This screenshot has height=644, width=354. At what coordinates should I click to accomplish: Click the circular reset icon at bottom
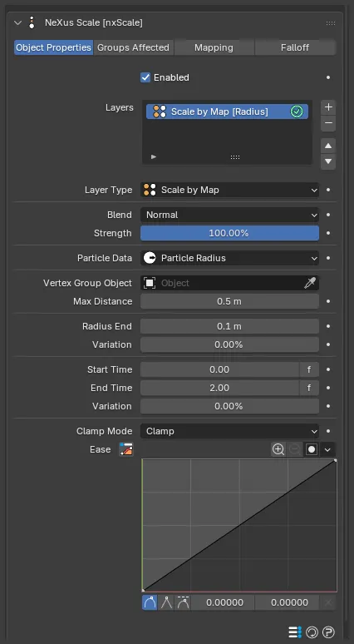pos(312,632)
